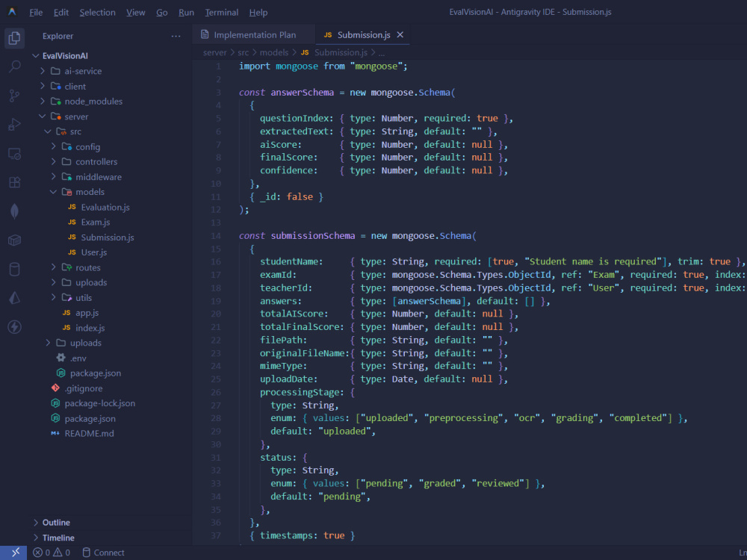Open the View menu
The image size is (747, 560).
pyautogui.click(x=136, y=13)
